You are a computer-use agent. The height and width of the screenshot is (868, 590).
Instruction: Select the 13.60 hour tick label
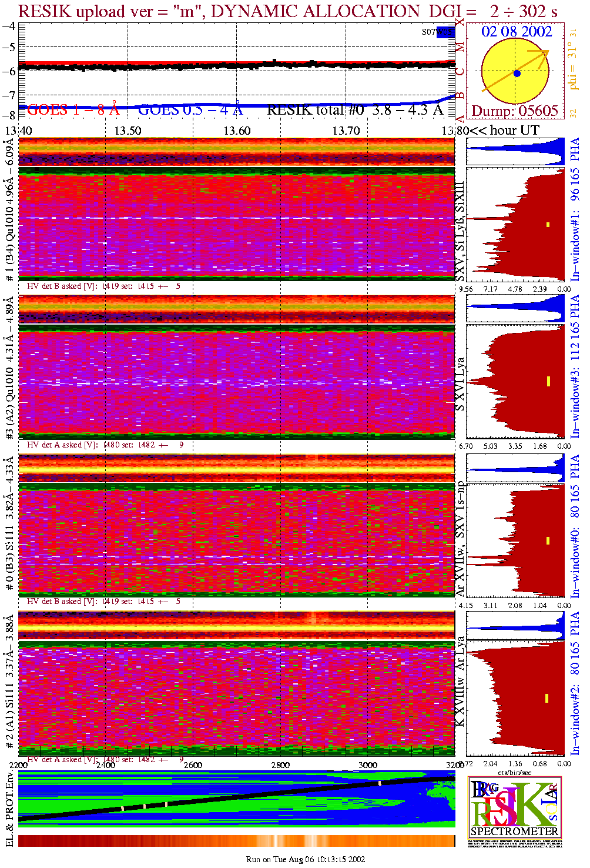point(237,131)
